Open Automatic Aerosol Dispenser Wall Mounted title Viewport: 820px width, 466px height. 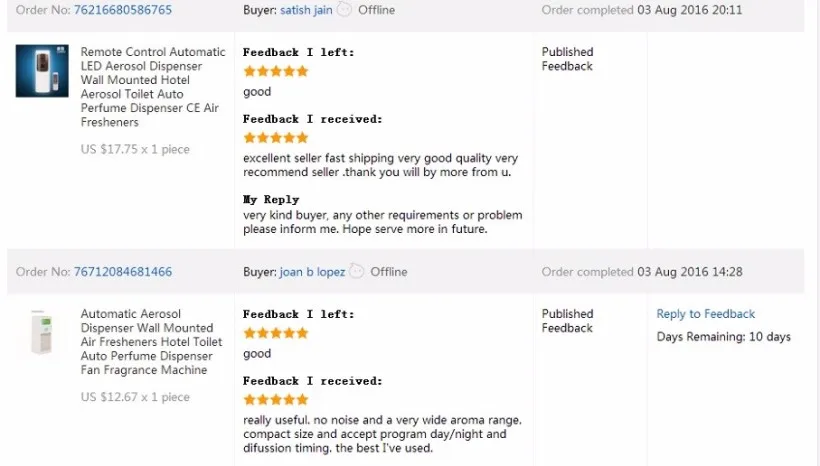coord(152,342)
